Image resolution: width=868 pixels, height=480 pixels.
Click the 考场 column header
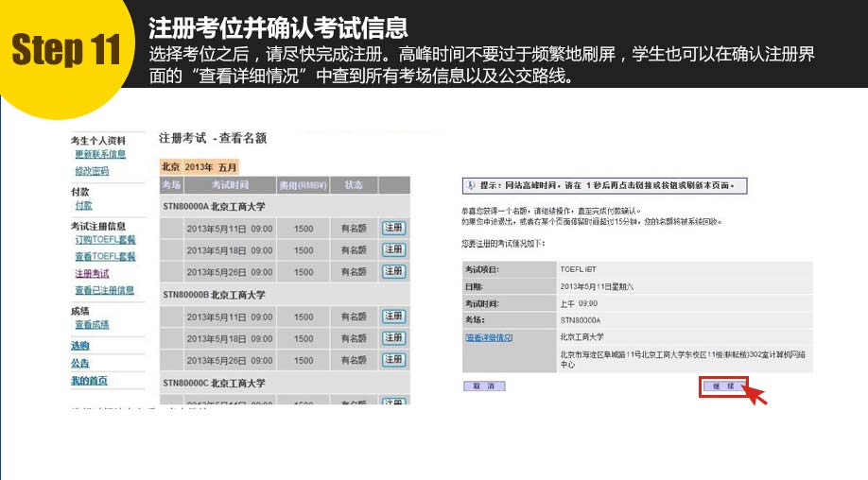171,184
